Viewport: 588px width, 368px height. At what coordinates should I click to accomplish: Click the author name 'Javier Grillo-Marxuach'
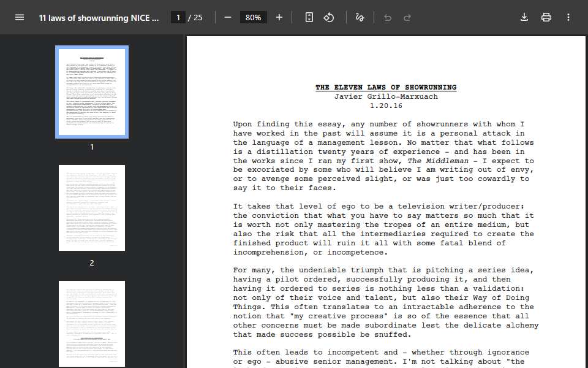[386, 96]
